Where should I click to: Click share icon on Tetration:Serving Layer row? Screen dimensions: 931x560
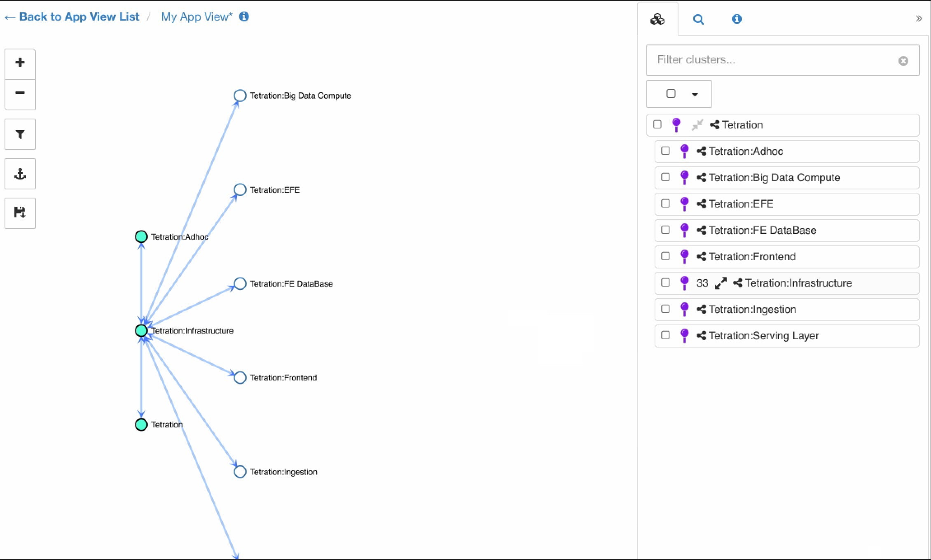pyautogui.click(x=701, y=336)
